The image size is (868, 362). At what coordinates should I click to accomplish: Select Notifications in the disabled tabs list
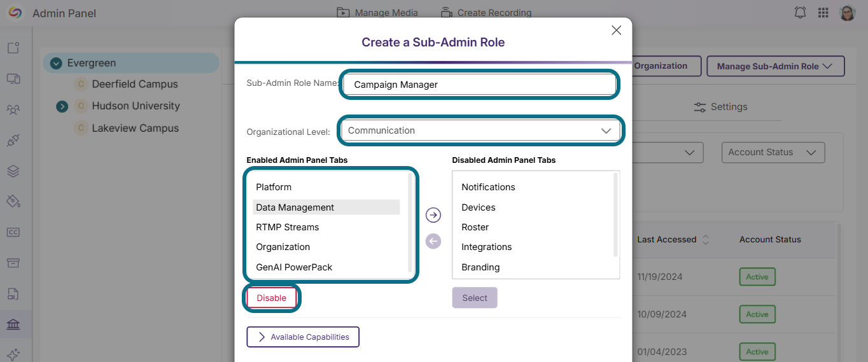click(x=488, y=187)
